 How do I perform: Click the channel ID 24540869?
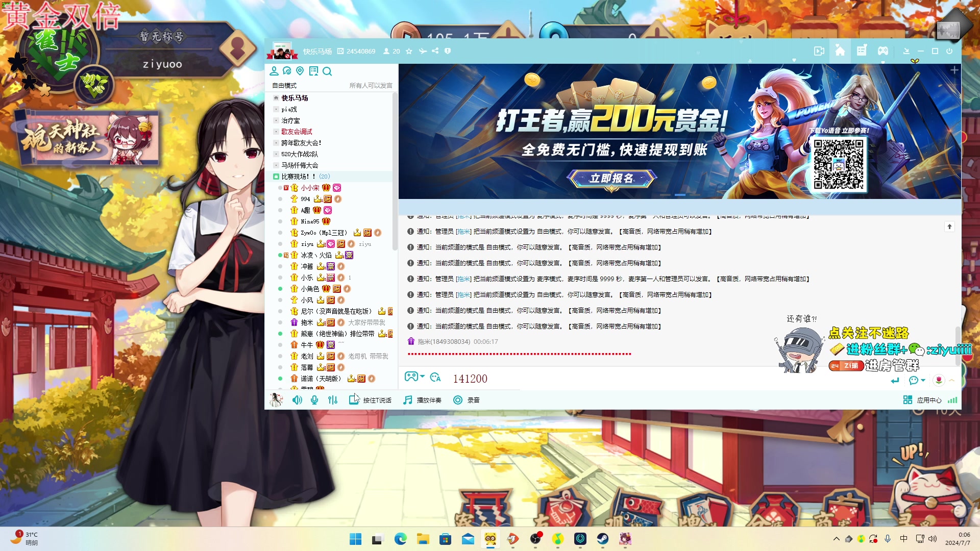[361, 51]
